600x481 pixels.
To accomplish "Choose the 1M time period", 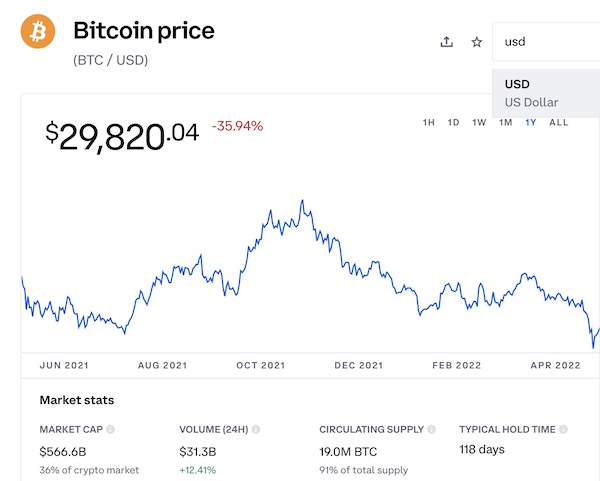I will 505,122.
